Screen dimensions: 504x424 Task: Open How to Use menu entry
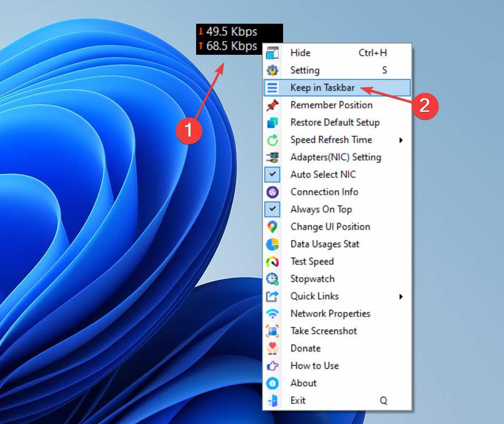337,366
